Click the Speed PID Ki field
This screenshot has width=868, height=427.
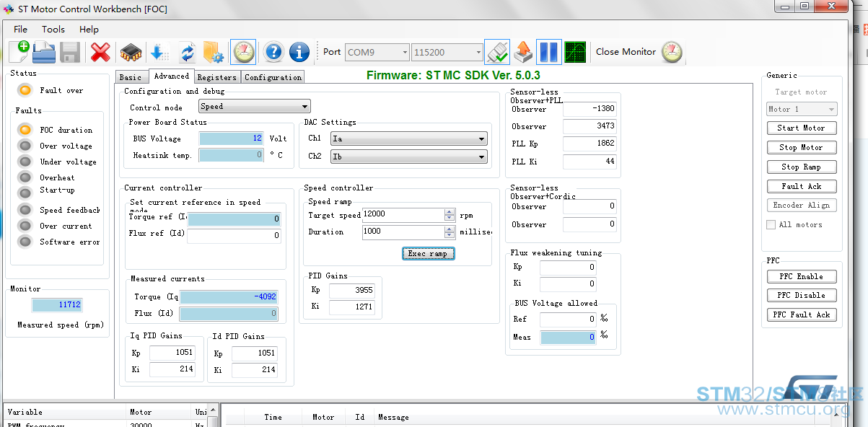click(351, 307)
